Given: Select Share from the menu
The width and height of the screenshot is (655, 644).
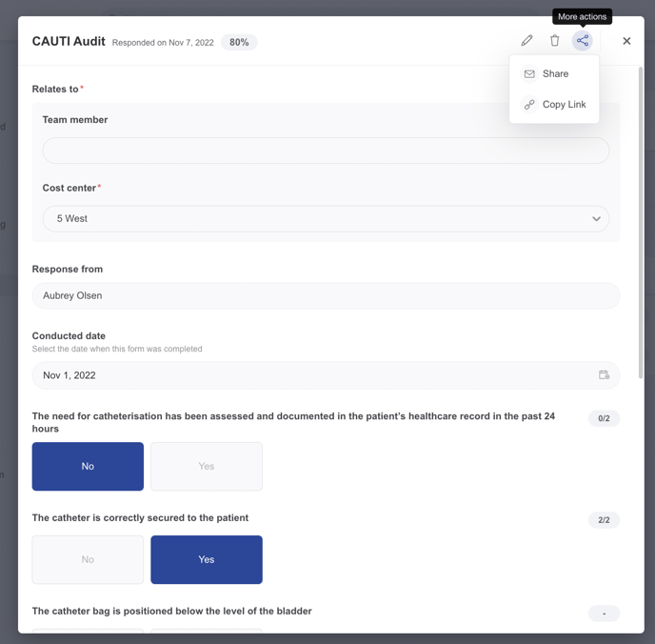Looking at the screenshot, I should [x=554, y=74].
